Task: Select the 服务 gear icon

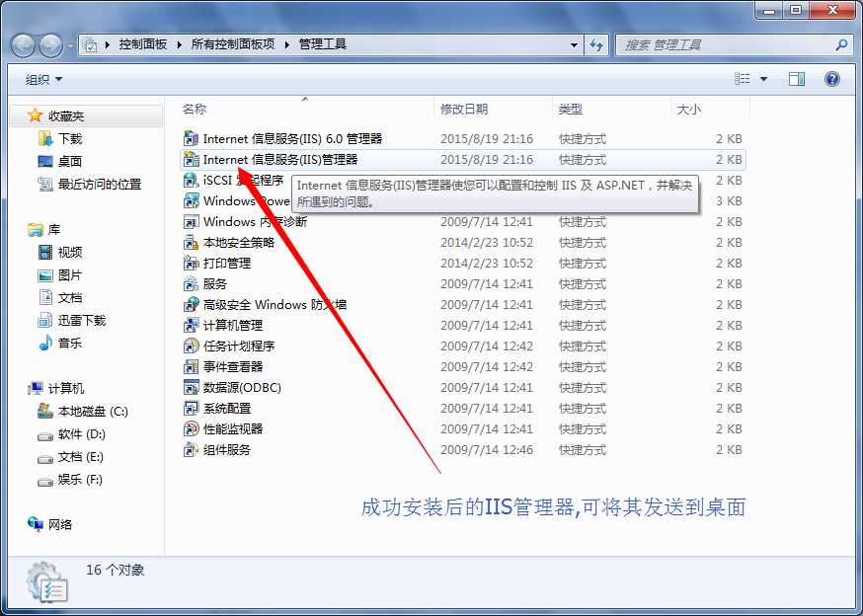Action: (191, 284)
